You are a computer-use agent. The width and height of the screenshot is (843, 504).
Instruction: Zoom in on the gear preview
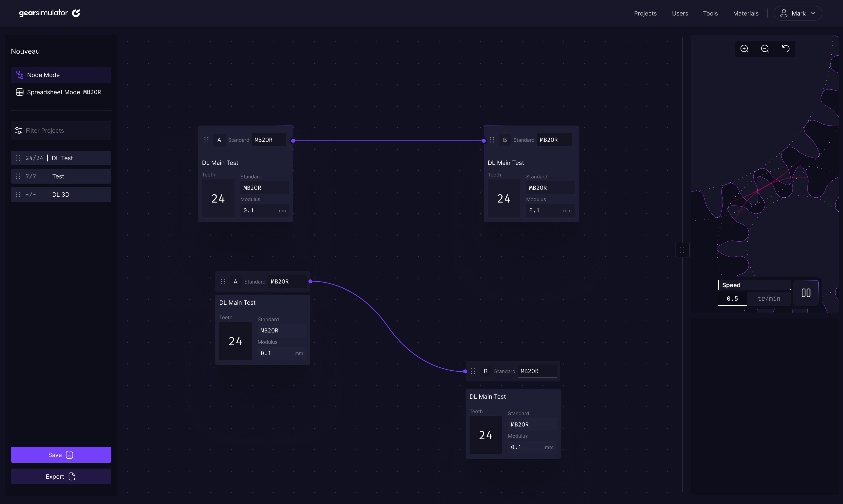pyautogui.click(x=744, y=48)
